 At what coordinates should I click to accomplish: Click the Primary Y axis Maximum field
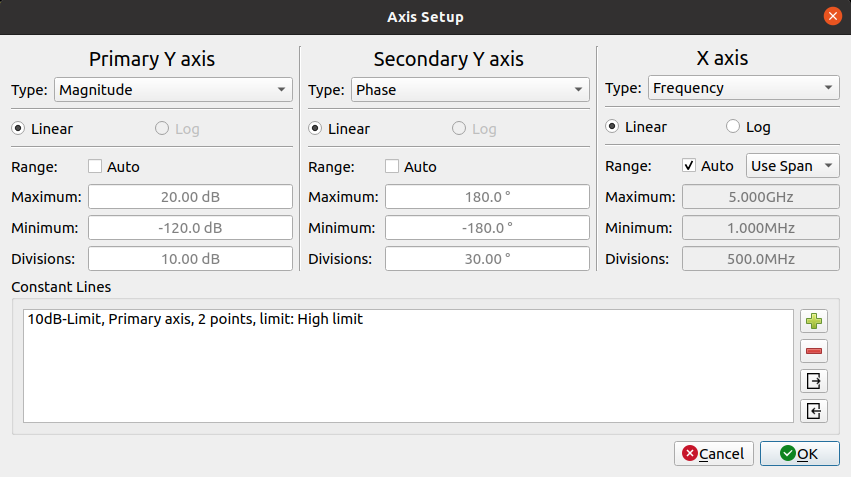190,197
